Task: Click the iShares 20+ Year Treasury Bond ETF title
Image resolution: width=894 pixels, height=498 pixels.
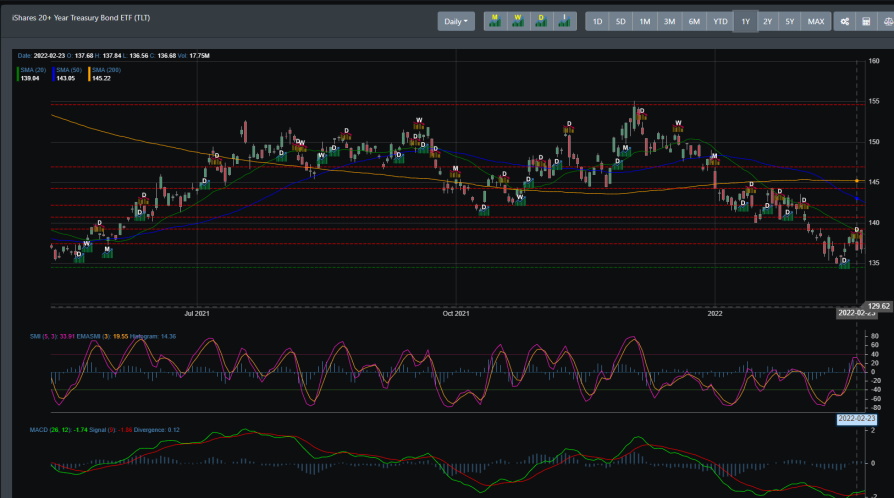Action: click(81, 18)
